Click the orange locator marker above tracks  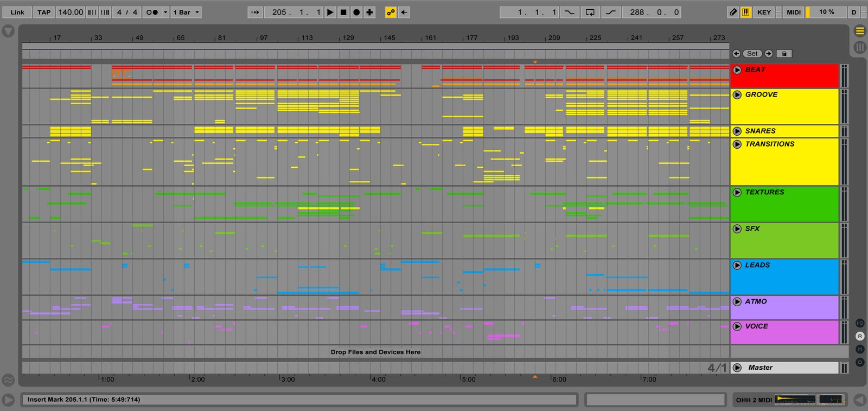tap(535, 62)
